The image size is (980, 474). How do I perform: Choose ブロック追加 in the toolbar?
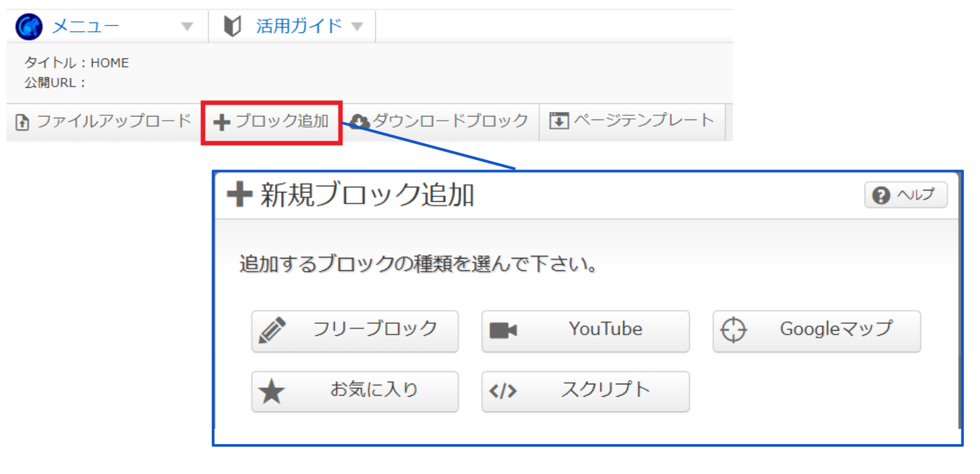pos(271,122)
